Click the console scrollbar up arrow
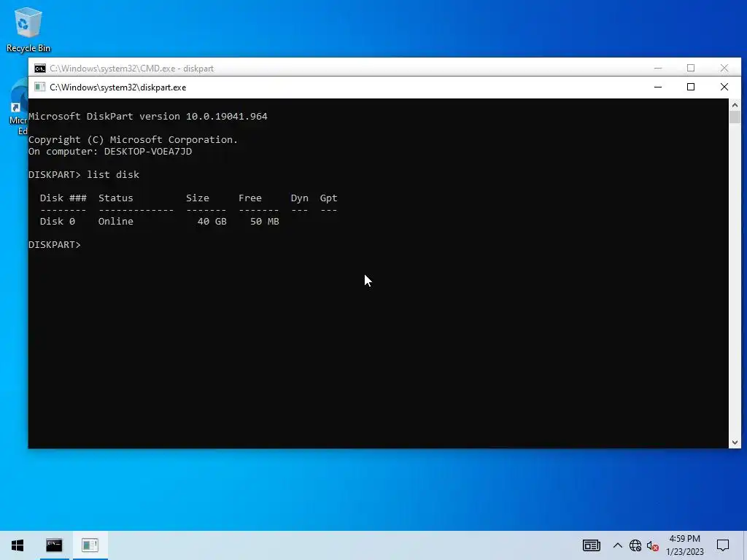 click(735, 105)
